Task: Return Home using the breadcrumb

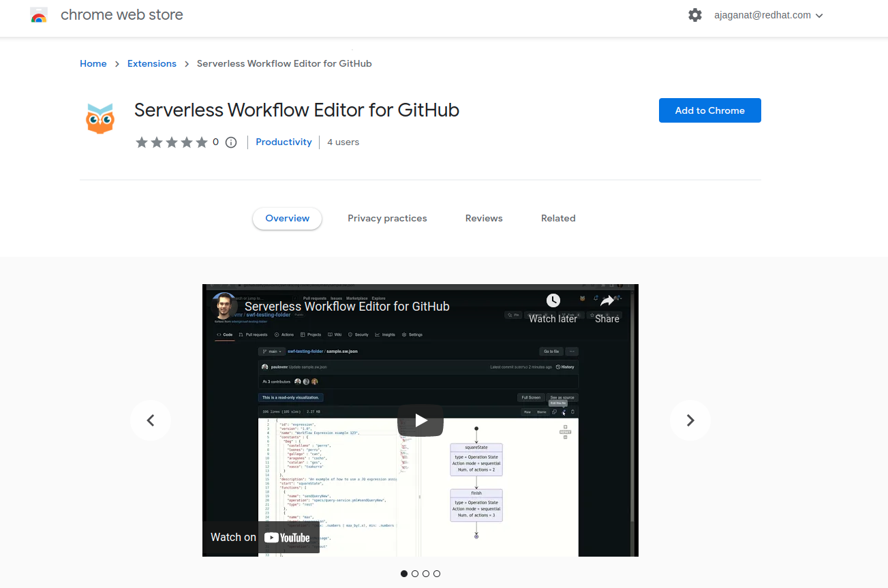Action: click(x=93, y=63)
